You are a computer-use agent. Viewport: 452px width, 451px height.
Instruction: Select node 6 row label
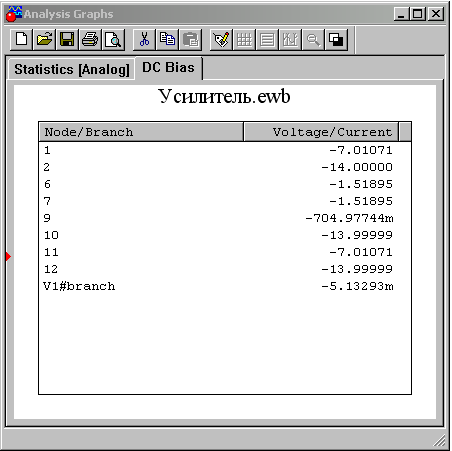pos(47,184)
